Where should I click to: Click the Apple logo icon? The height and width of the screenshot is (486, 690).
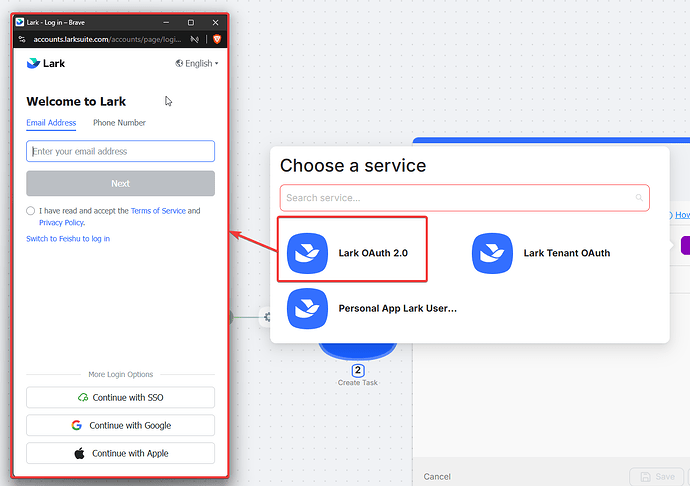click(x=79, y=453)
